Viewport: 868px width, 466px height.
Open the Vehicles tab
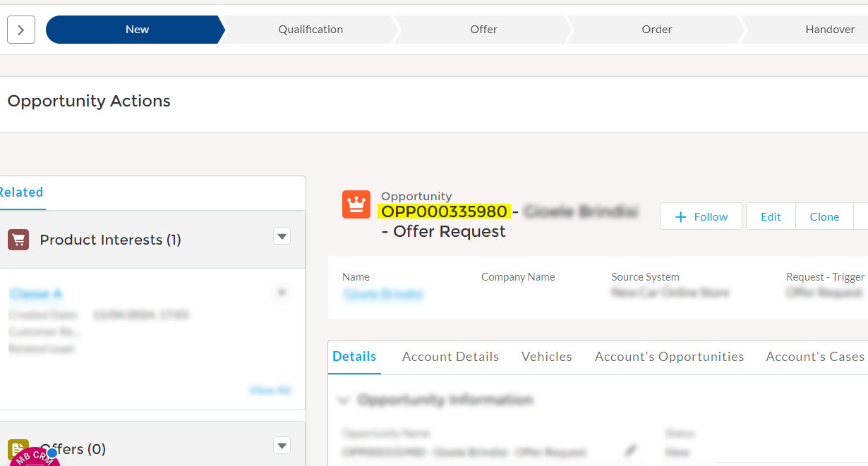[x=546, y=357]
